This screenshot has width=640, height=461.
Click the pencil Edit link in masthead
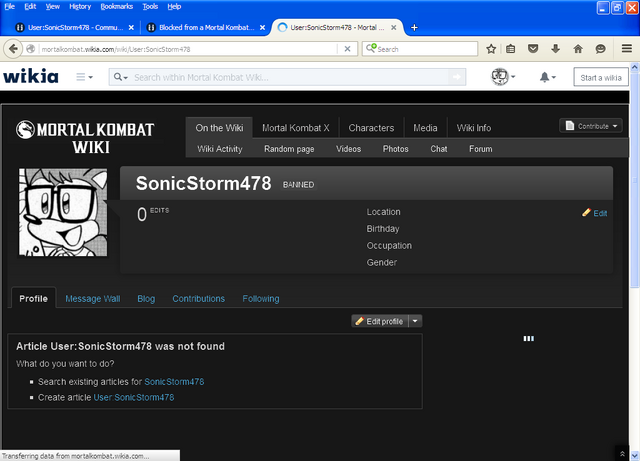click(x=595, y=213)
